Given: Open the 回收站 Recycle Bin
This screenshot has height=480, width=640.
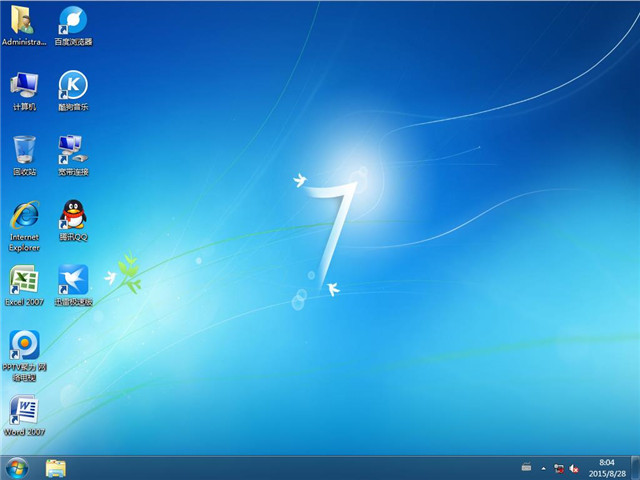Looking at the screenshot, I should pos(24,156).
